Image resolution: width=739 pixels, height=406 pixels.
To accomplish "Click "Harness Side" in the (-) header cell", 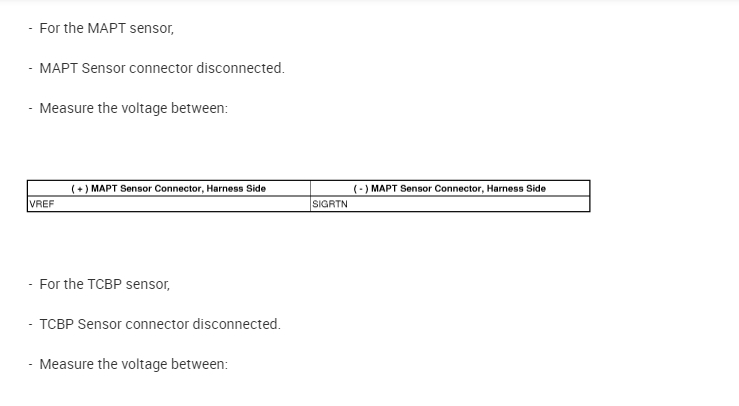I will (x=516, y=188).
